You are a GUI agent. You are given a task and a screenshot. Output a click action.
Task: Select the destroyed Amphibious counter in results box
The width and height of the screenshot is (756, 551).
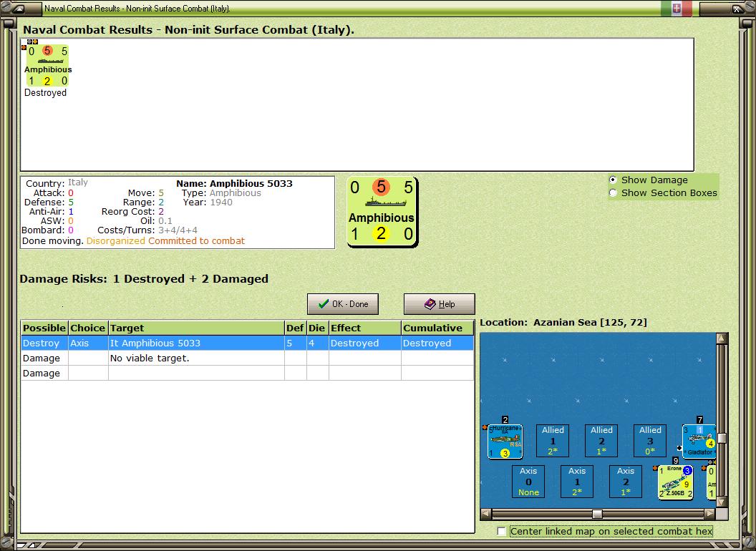point(47,66)
